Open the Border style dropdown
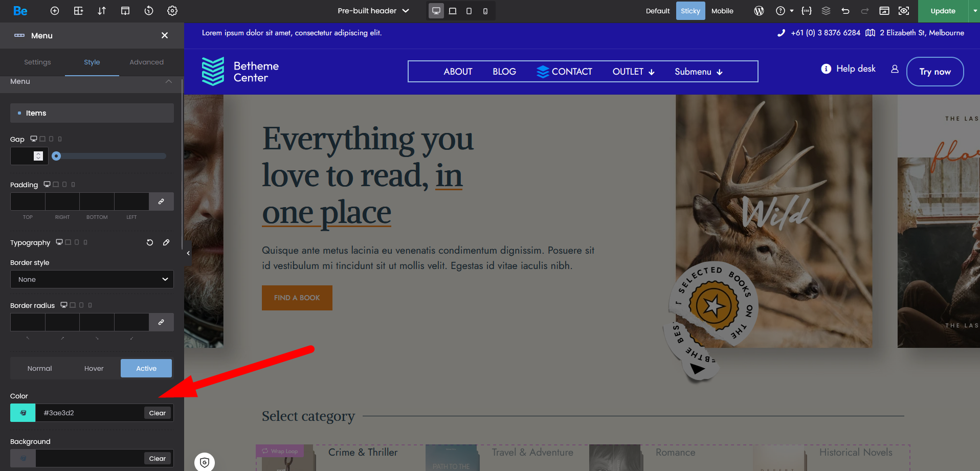Screen dimensions: 980x471 pyautogui.click(x=92, y=279)
